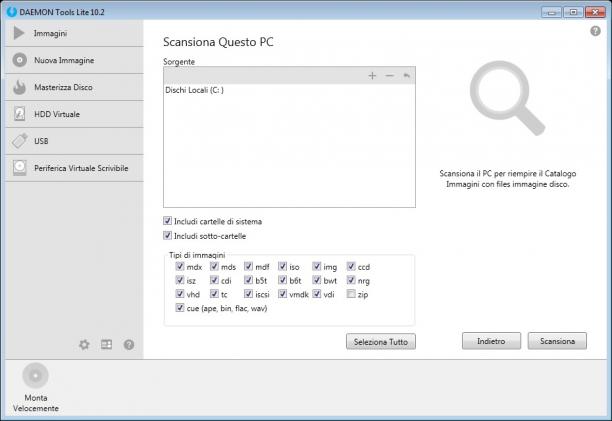
Task: Toggle the vdi checkbox
Action: (317, 293)
